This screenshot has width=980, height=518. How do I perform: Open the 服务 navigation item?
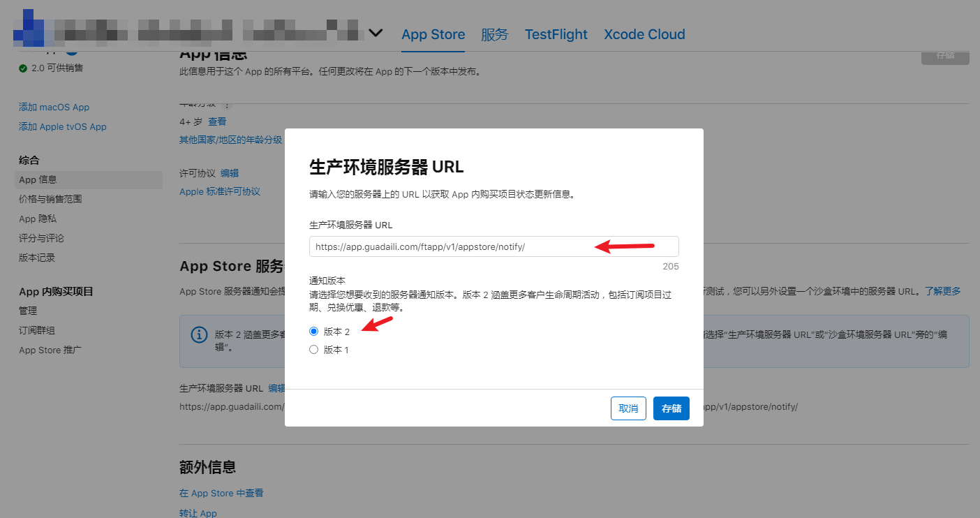tap(495, 34)
